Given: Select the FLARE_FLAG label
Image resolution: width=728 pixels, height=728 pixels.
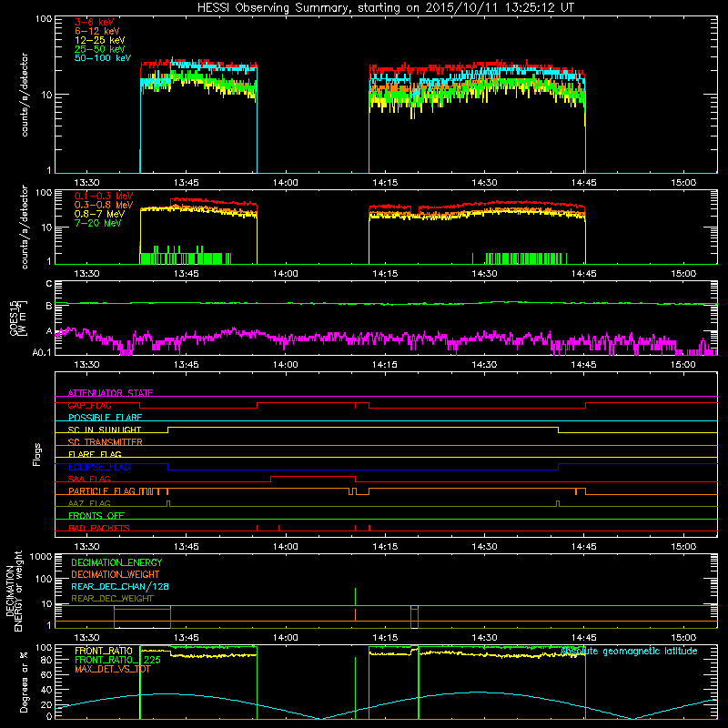Looking at the screenshot, I should pos(95,454).
